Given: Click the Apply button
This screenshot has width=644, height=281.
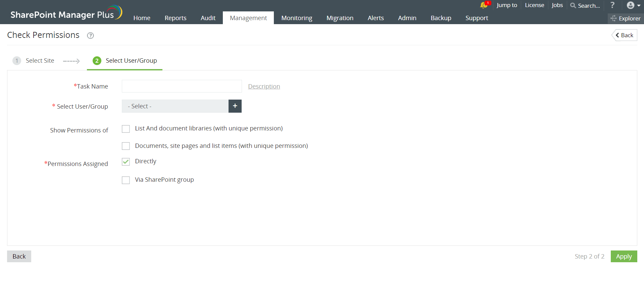Looking at the screenshot, I should pos(624,257).
